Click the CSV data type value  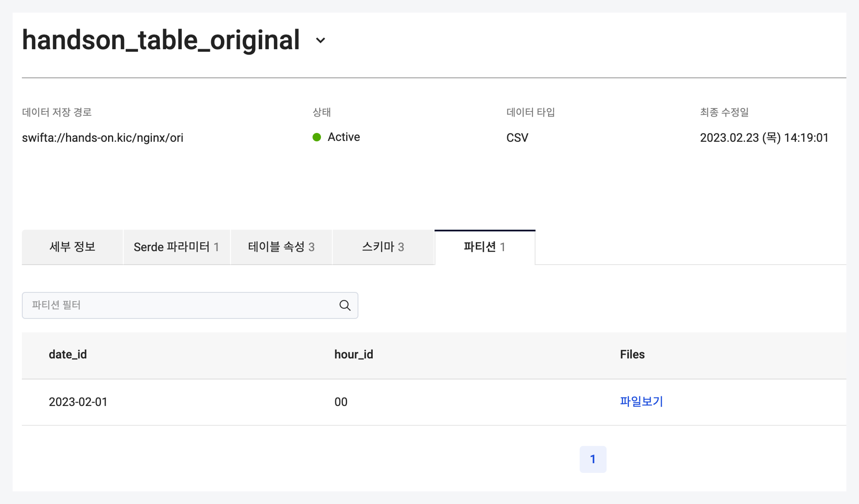(517, 138)
